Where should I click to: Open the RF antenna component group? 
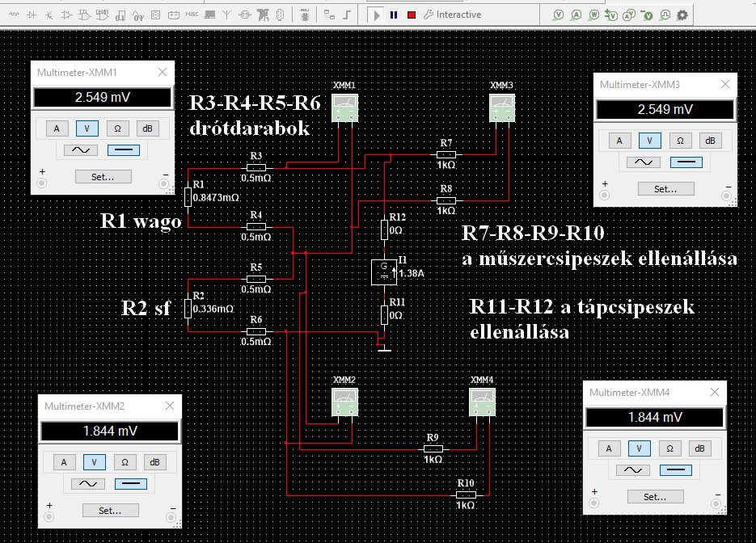coord(226,15)
